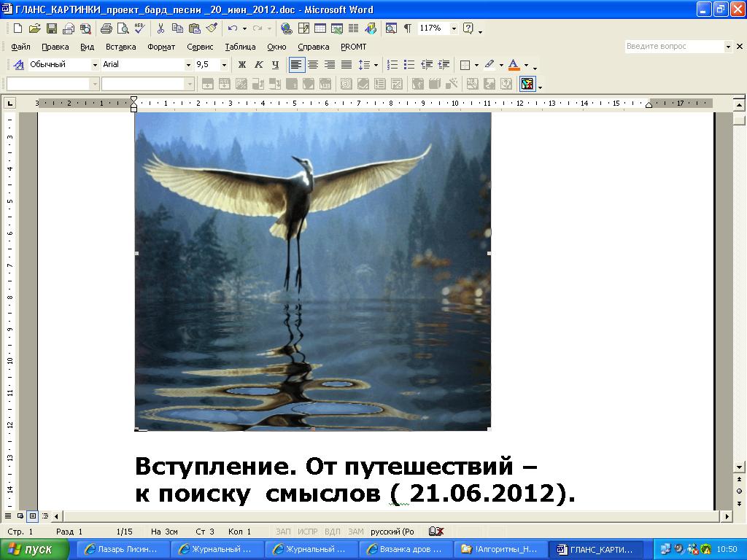
Task: Open the line spacing dropdown arrow
Action: click(376, 65)
